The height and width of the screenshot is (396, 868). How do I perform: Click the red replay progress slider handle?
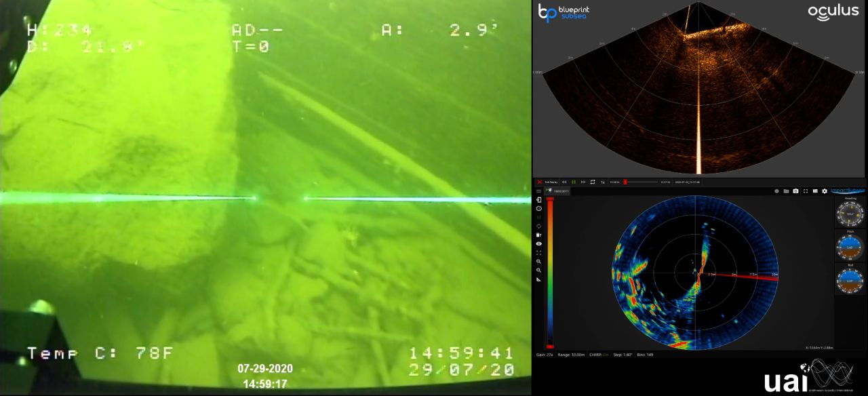pos(625,182)
